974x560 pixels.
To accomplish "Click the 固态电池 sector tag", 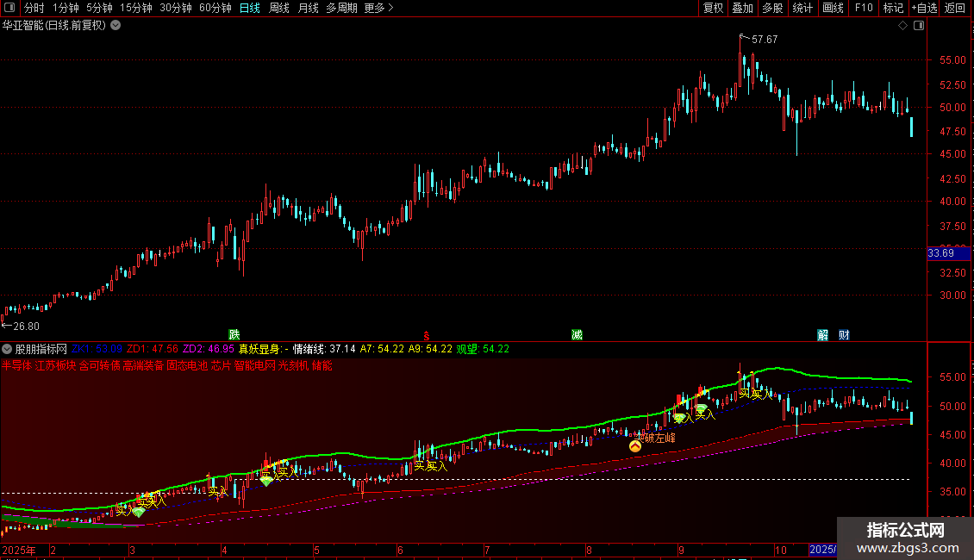I will coord(187,365).
